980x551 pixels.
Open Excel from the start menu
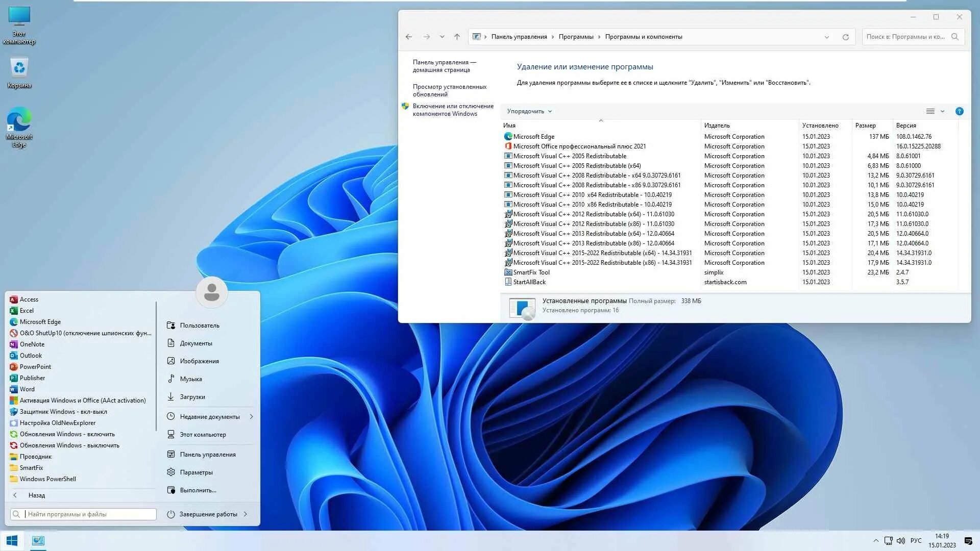click(x=27, y=311)
